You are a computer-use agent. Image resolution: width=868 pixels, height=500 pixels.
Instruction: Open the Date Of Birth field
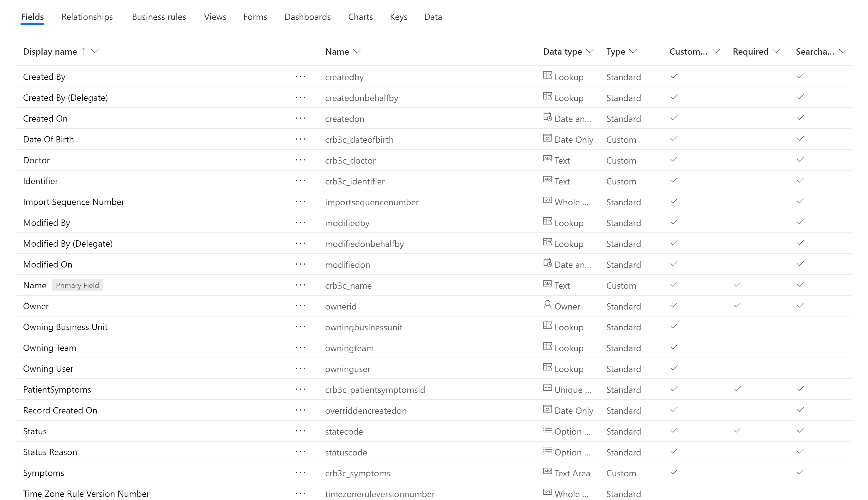coord(48,139)
